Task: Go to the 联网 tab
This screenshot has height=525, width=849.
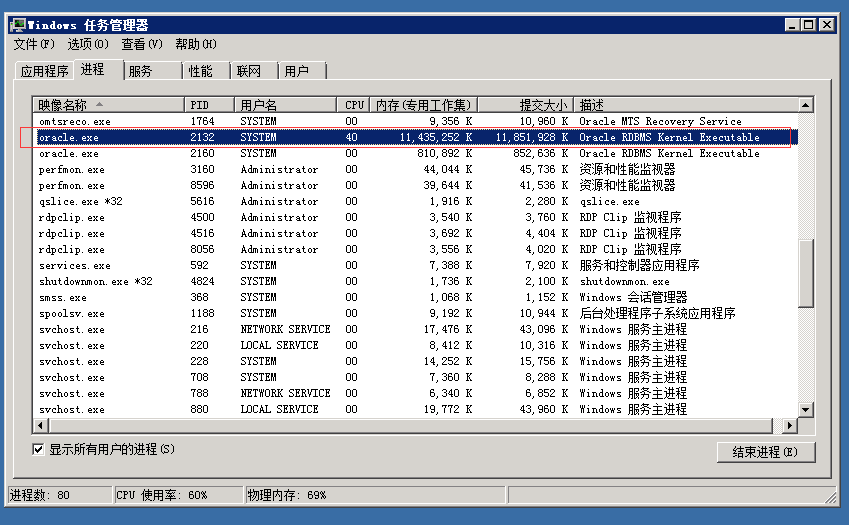Action: (254, 71)
